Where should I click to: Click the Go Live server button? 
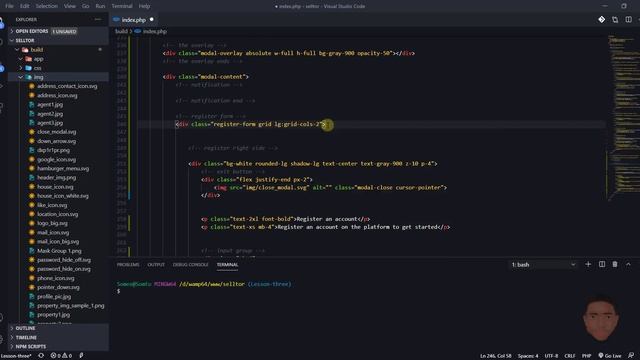pyautogui.click(x=610, y=356)
